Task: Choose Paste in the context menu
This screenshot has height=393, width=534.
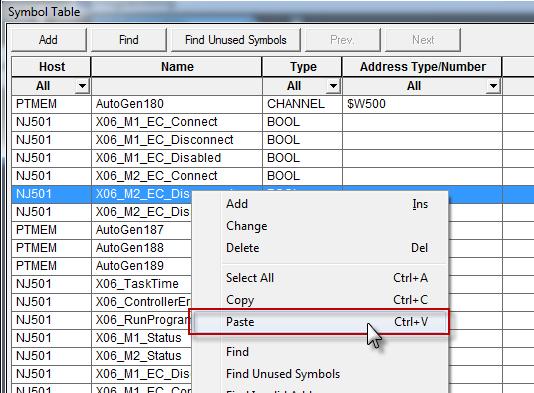Action: (x=319, y=322)
